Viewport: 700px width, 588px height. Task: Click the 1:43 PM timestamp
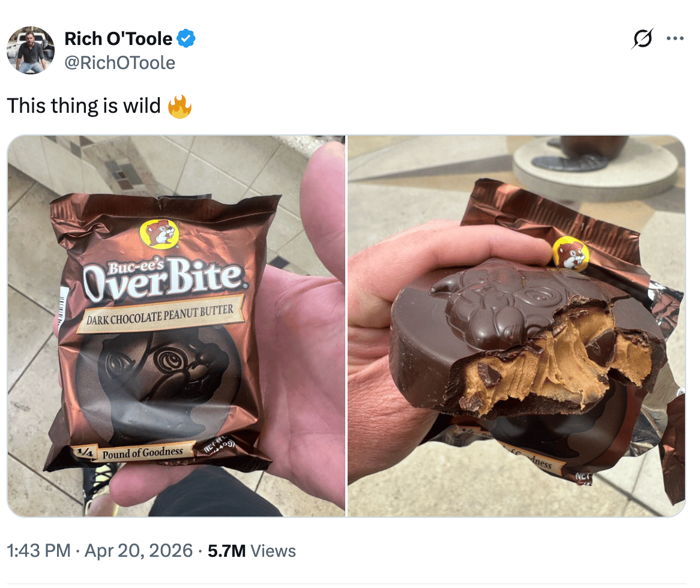pos(38,550)
